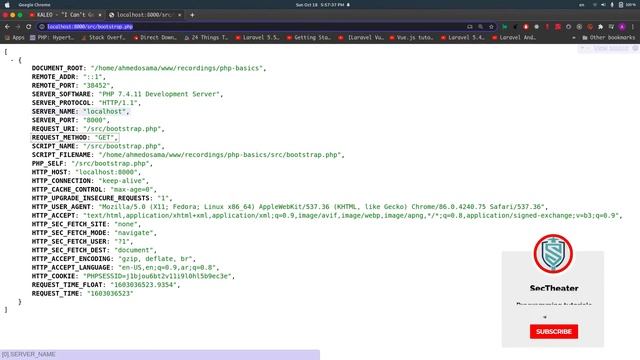640x360 pixels.
Task: Click the HTTP_ACCEPT_ENCODING "gzip, deflate, br" value
Action: point(156,259)
